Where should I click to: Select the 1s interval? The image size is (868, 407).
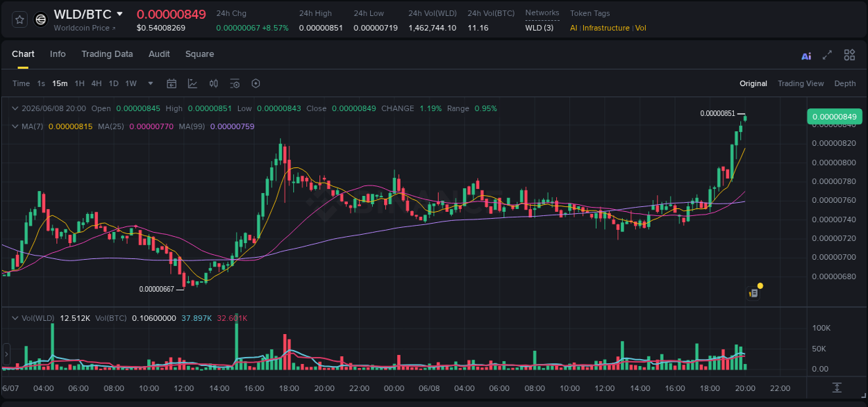click(x=41, y=83)
